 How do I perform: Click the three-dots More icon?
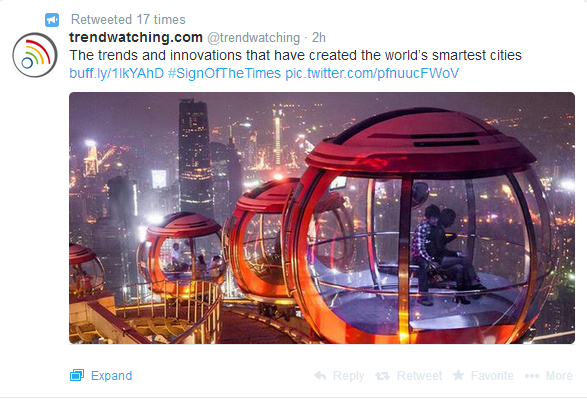532,376
